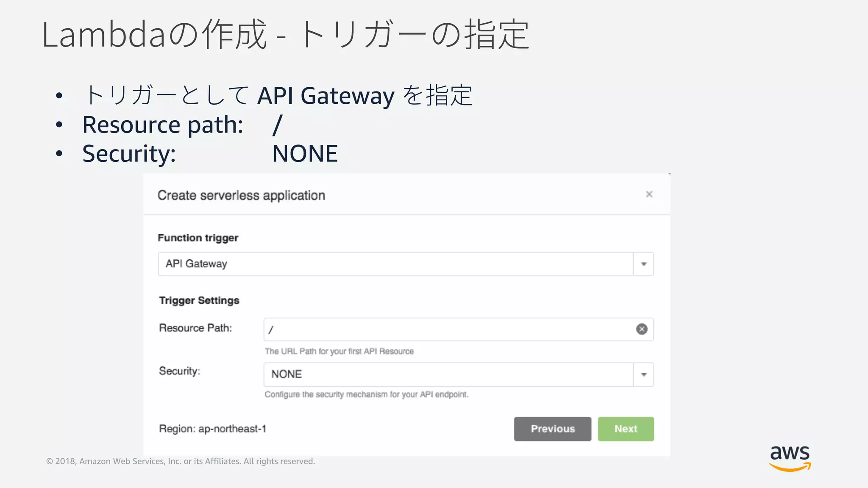This screenshot has height=488, width=868.
Task: Click the Trigger Settings heading
Action: coord(199,300)
